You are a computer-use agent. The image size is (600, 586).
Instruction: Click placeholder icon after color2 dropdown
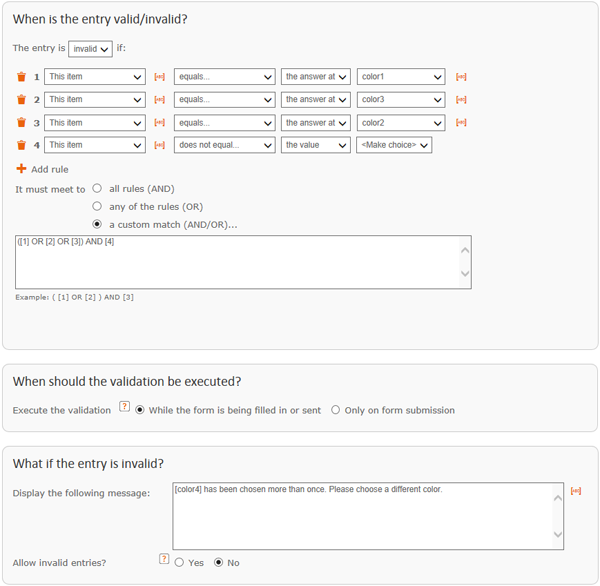pyautogui.click(x=461, y=122)
